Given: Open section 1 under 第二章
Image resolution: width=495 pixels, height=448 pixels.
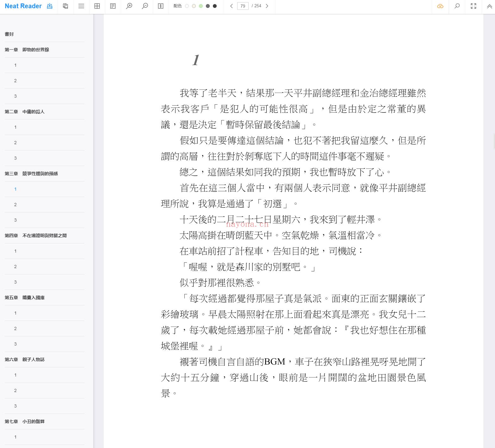Looking at the screenshot, I should [45, 127].
